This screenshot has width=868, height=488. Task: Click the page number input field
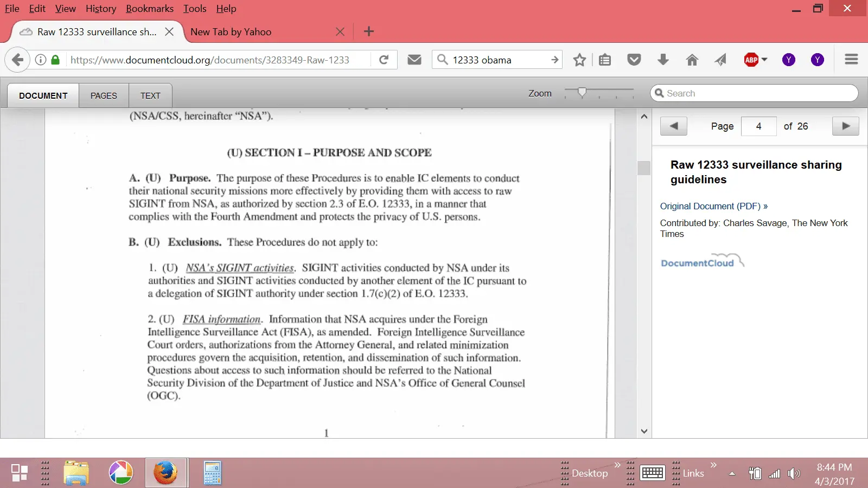[758, 126]
